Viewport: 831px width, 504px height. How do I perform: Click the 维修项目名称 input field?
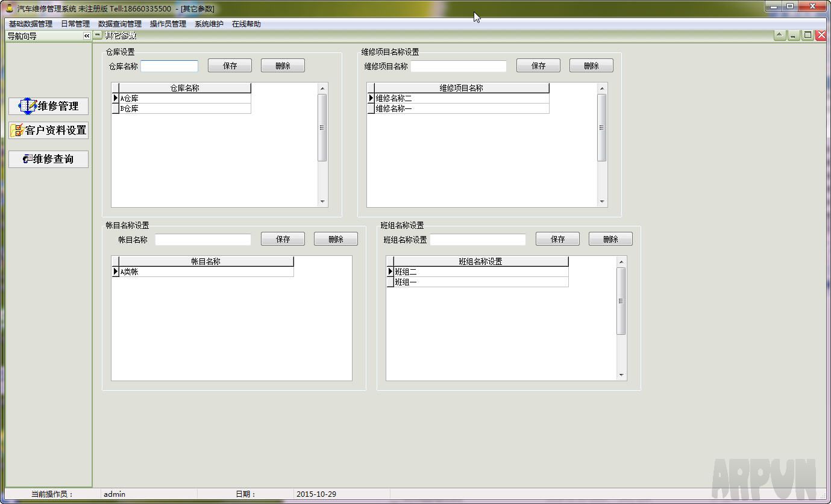[459, 66]
